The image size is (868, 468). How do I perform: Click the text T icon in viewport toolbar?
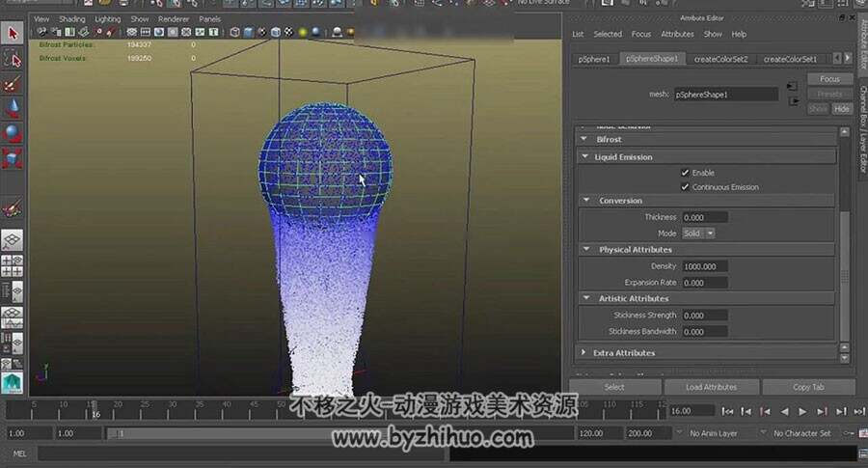214,32
